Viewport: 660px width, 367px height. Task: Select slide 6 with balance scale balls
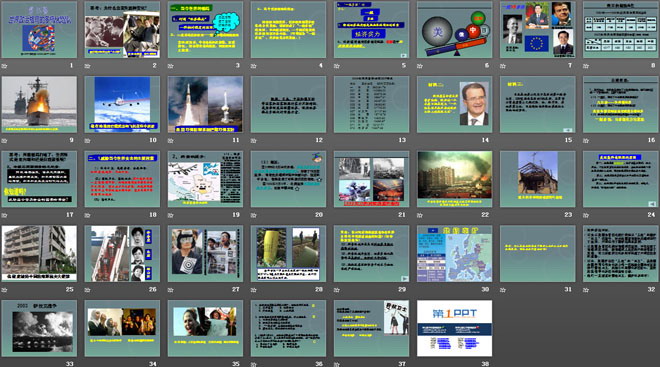tap(455, 29)
